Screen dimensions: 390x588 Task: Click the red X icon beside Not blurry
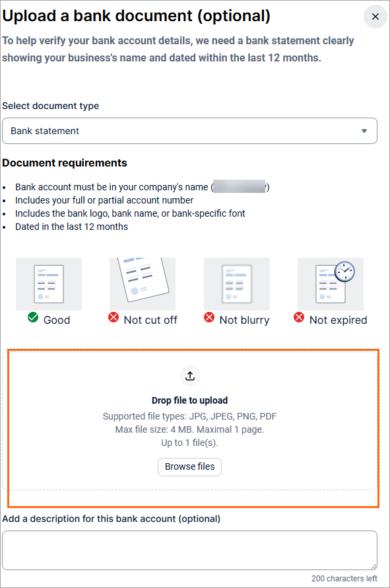pyautogui.click(x=209, y=318)
